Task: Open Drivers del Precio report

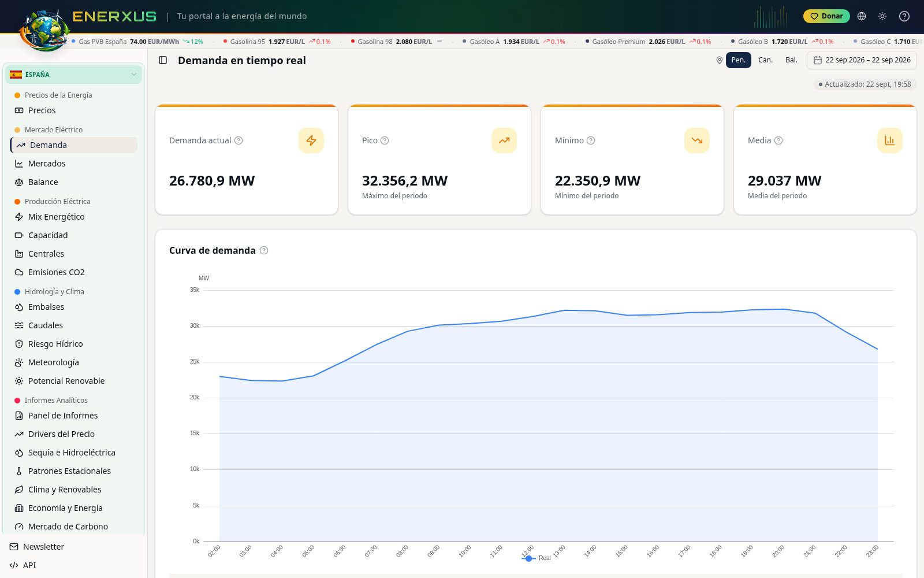Action: 73,434
